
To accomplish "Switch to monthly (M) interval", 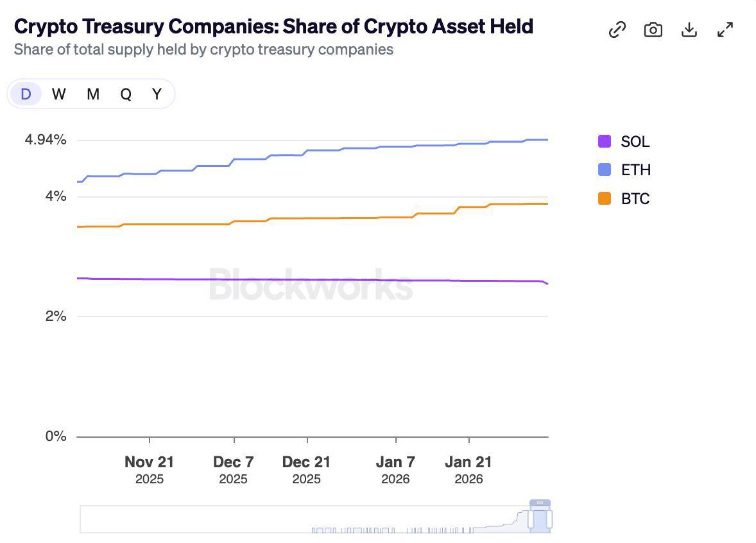I will [93, 94].
